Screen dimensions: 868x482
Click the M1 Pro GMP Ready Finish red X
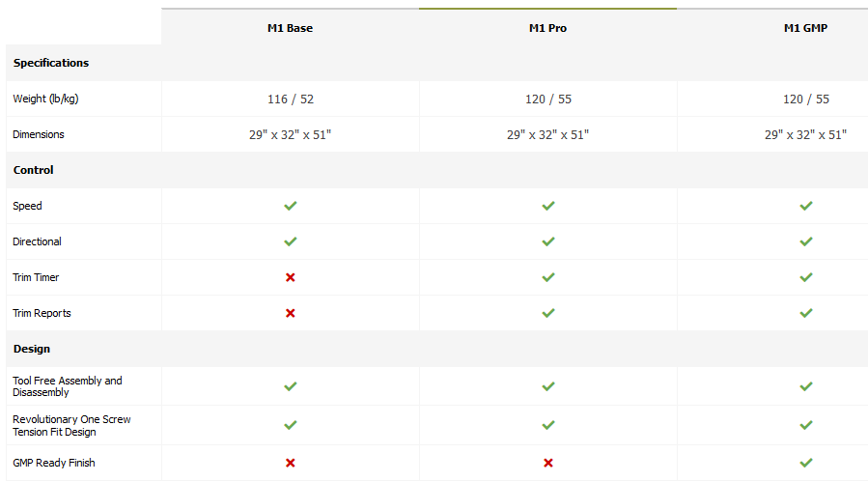pyautogui.click(x=548, y=463)
